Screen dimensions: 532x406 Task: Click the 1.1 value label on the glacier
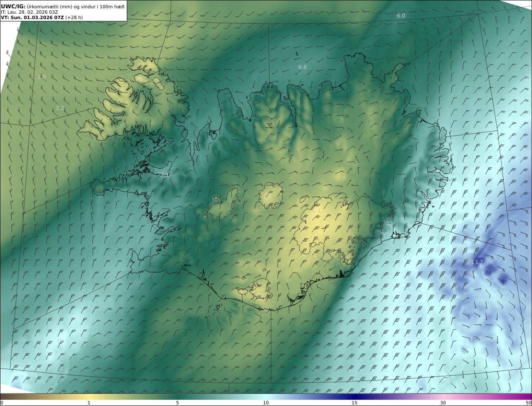tap(317, 210)
